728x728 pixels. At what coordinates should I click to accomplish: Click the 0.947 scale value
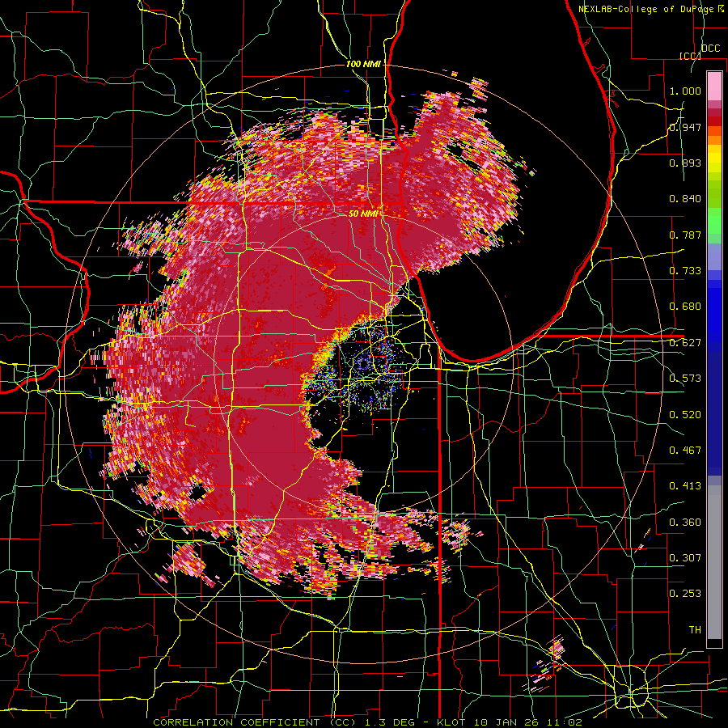tap(685, 127)
